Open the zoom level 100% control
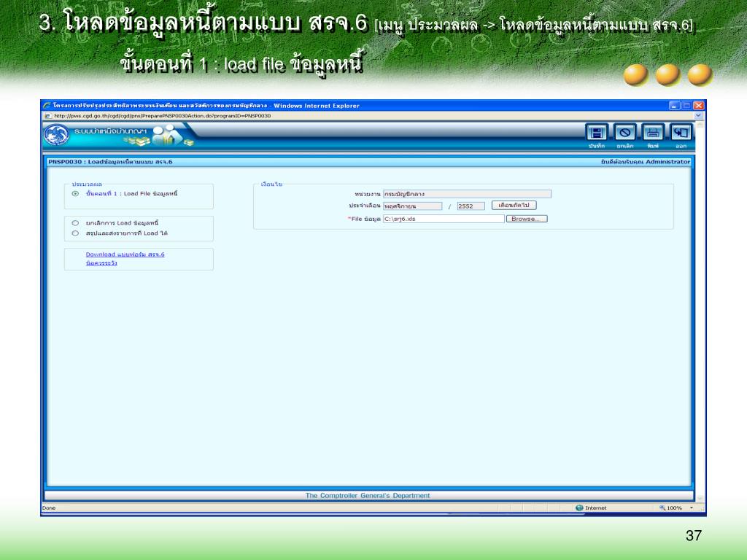This screenshot has width=747, height=560. [676, 507]
